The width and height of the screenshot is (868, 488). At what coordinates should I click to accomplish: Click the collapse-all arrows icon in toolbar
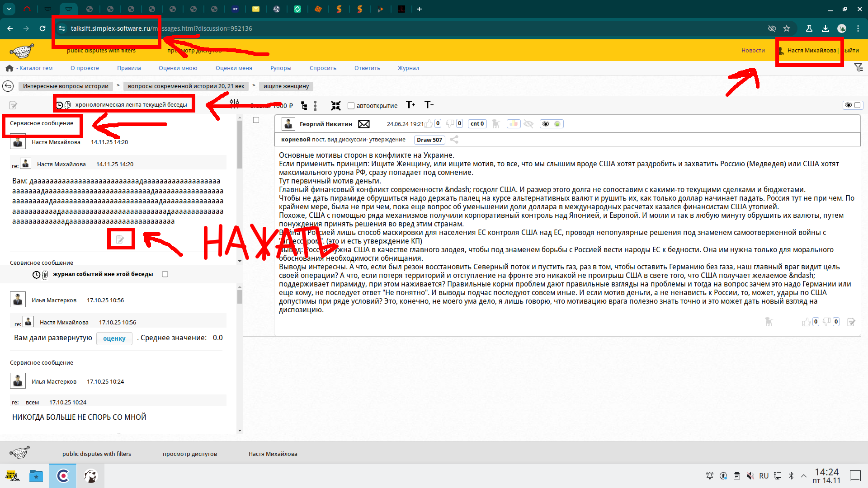(335, 106)
